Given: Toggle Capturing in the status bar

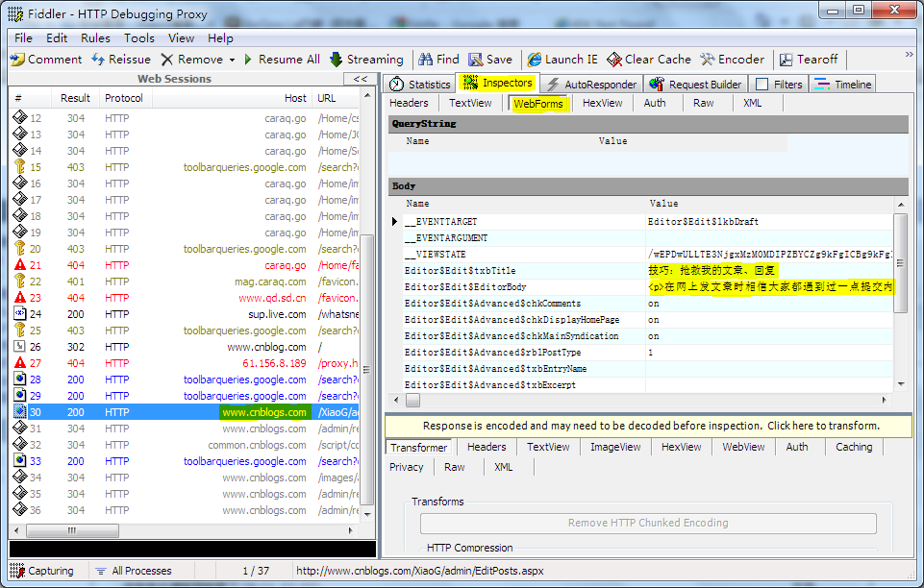Looking at the screenshot, I should (x=42, y=571).
